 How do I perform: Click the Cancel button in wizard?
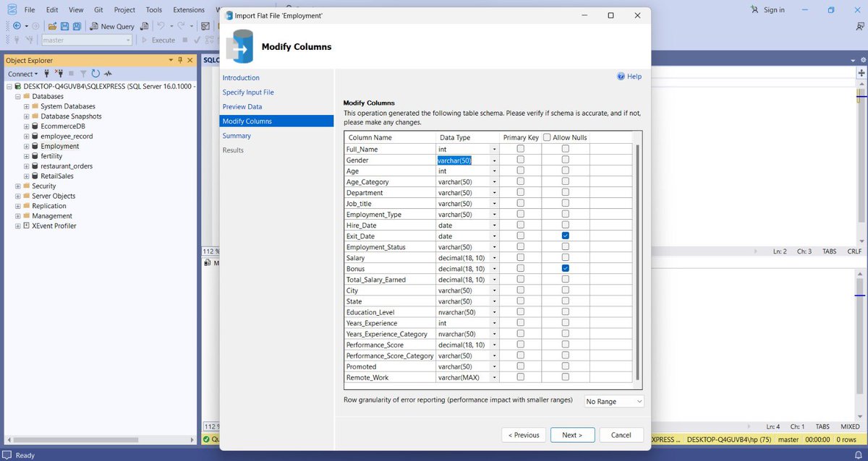[621, 435]
